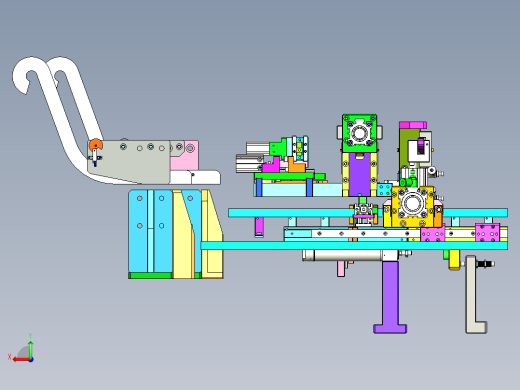Select the black knob on the gray bracket
Viewport: 520px width, 390px height.
tap(485, 264)
